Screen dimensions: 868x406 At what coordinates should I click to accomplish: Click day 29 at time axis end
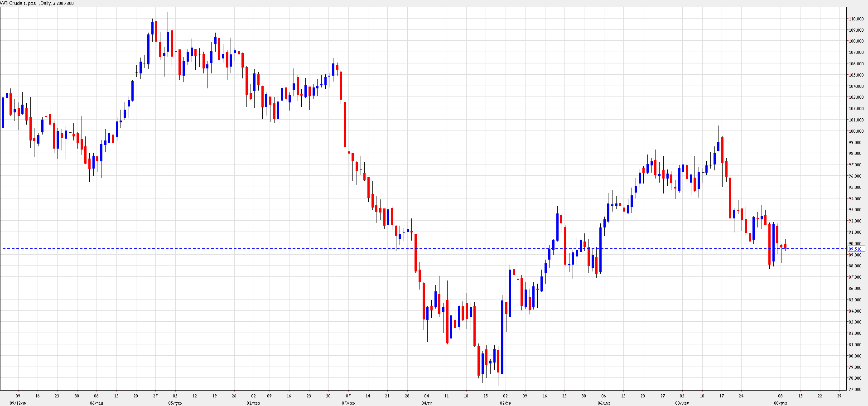[x=839, y=396]
